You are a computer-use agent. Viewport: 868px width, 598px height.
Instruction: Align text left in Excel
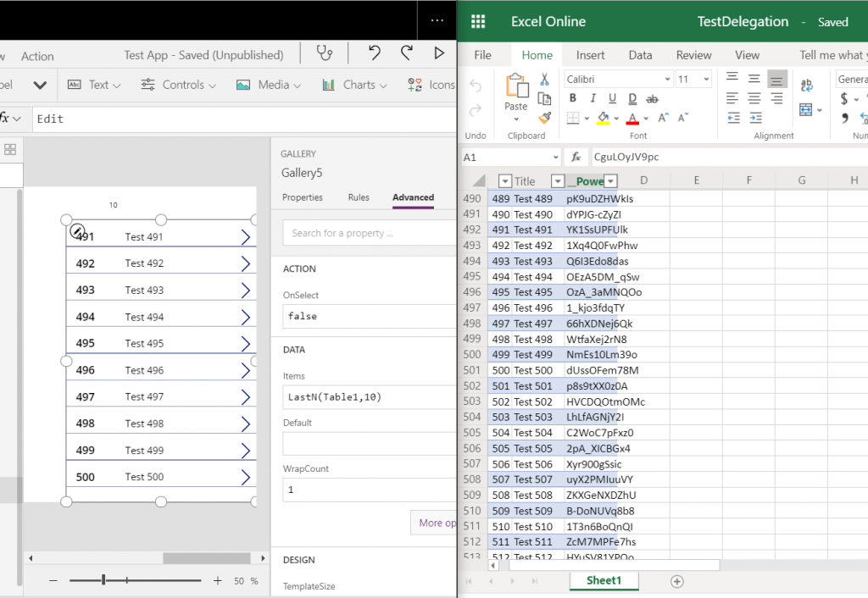(732, 98)
